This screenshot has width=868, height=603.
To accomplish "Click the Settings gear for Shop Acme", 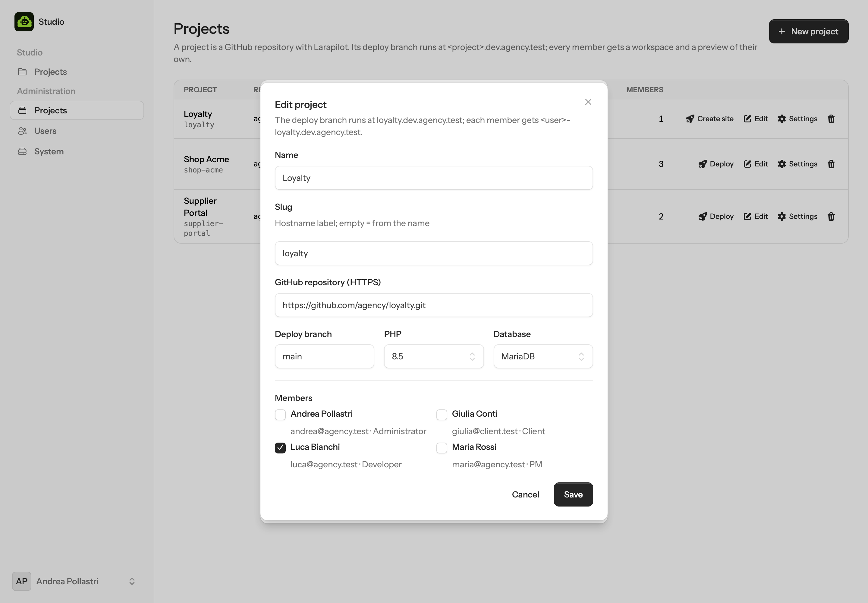I will click(x=782, y=164).
